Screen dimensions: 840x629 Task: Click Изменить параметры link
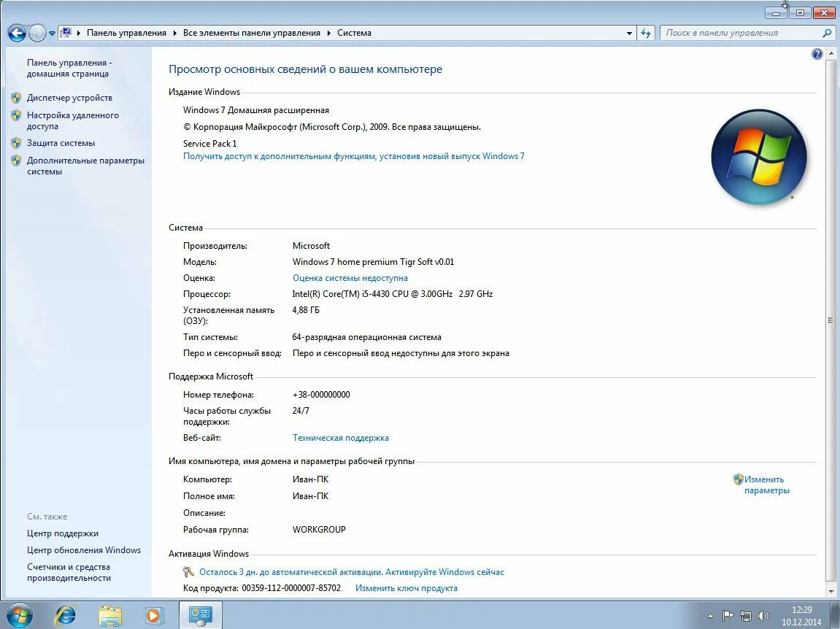pos(766,485)
